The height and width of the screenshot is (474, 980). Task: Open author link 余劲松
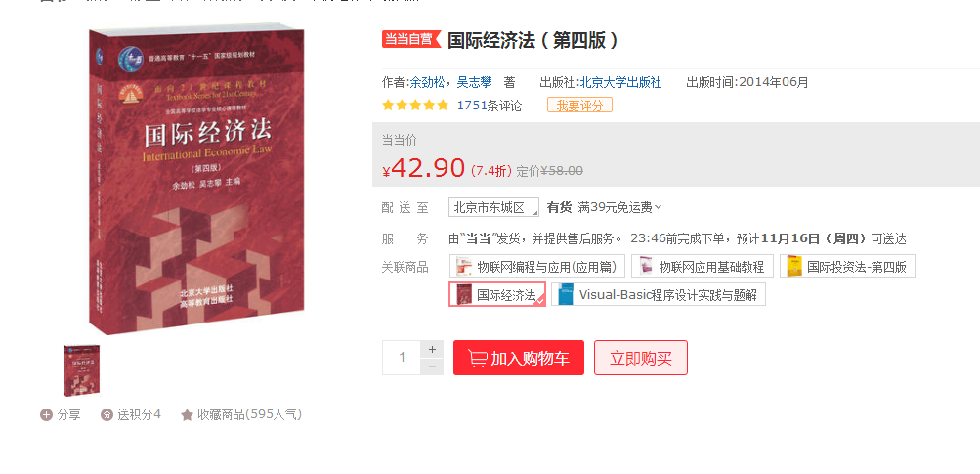(x=427, y=82)
